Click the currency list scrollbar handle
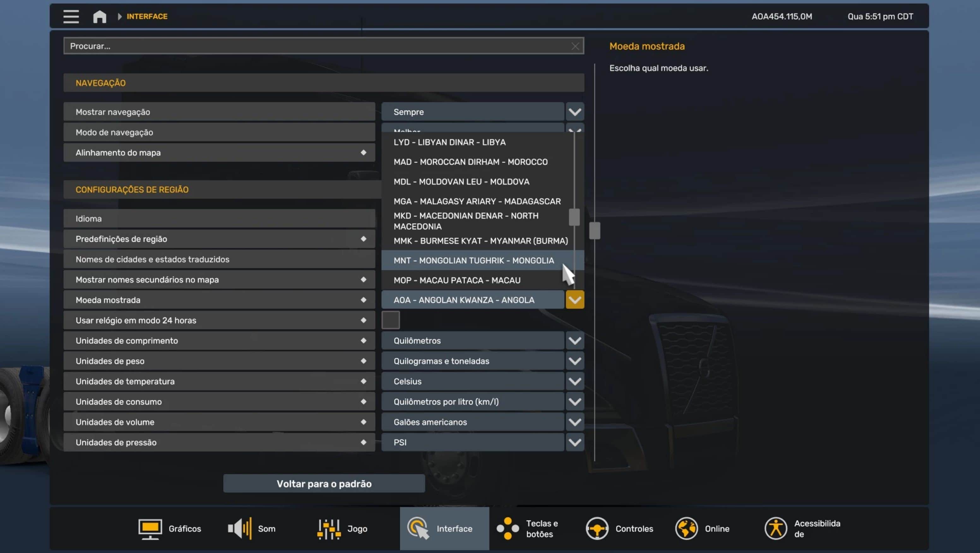This screenshot has width=980, height=553. (574, 217)
